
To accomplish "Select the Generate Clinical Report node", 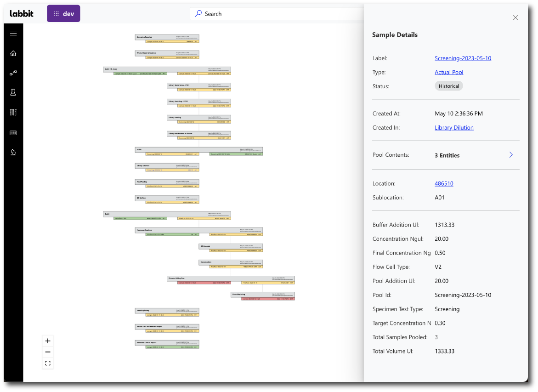I will click(167, 343).
